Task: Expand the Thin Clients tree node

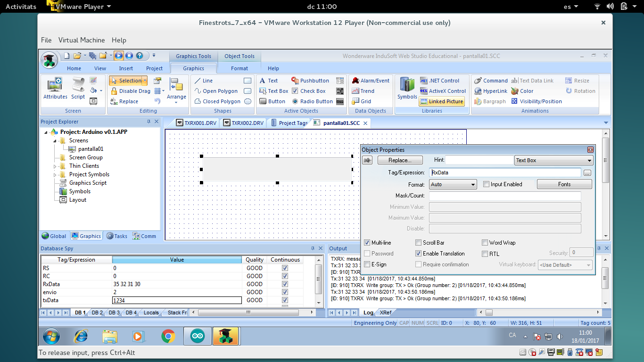Action: click(x=55, y=166)
